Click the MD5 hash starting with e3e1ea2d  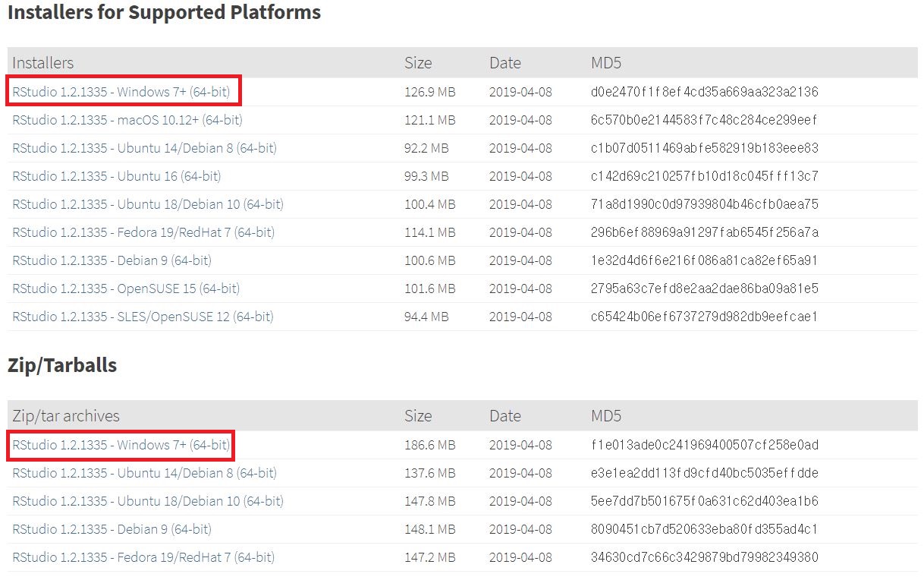[x=705, y=473]
